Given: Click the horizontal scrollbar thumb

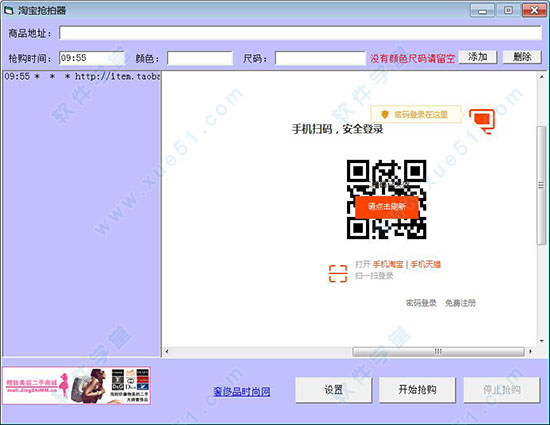Looking at the screenshot, I should pos(438,351).
